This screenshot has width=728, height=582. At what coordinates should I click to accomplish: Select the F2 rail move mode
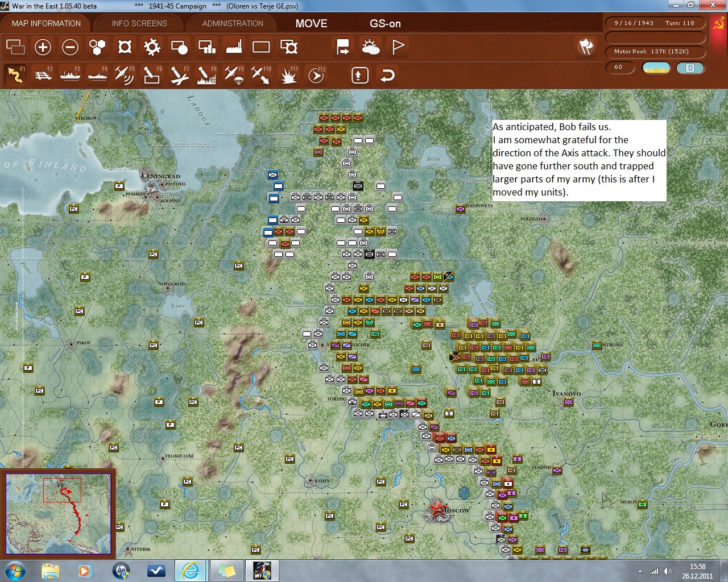43,74
